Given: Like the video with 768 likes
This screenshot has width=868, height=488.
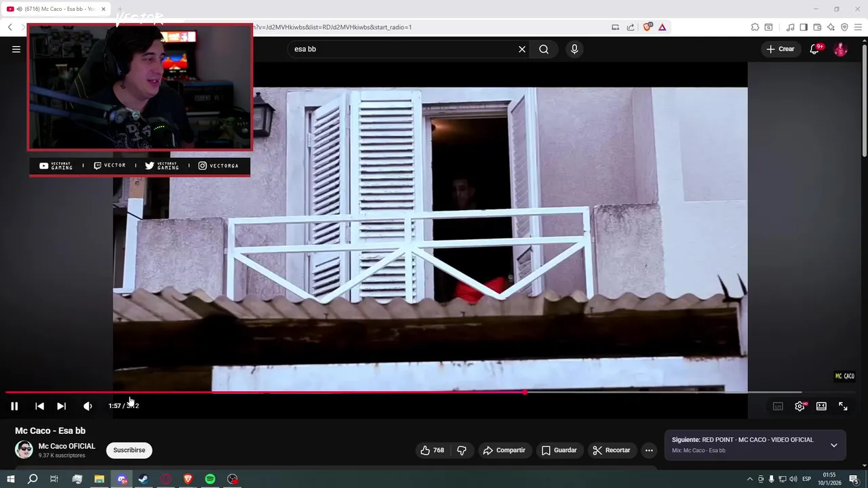Looking at the screenshot, I should point(432,450).
